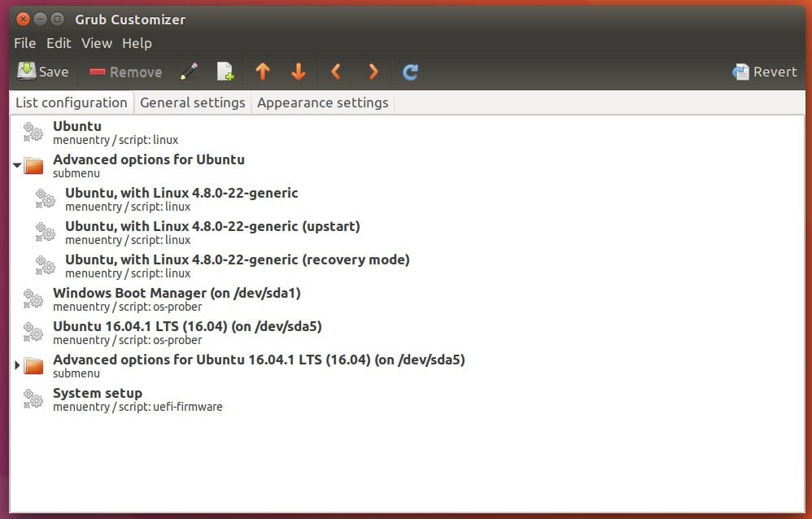Select Advanced options for Ubuntu row

(407, 165)
